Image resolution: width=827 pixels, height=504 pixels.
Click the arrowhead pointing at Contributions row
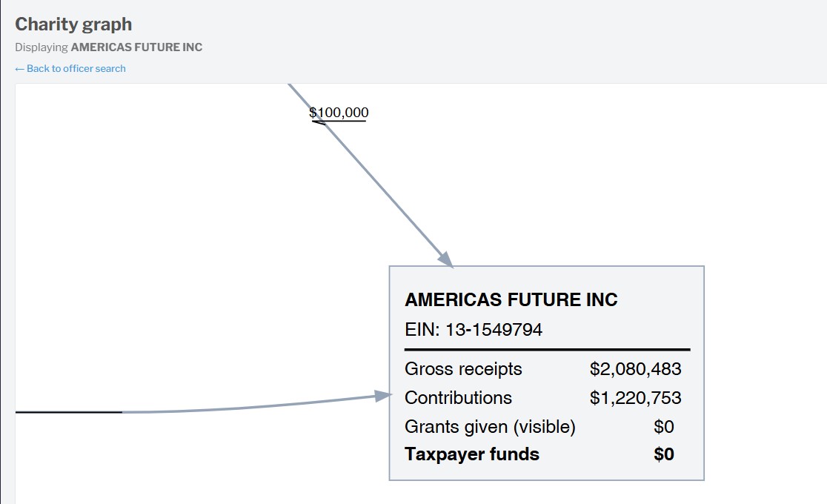pyautogui.click(x=383, y=397)
